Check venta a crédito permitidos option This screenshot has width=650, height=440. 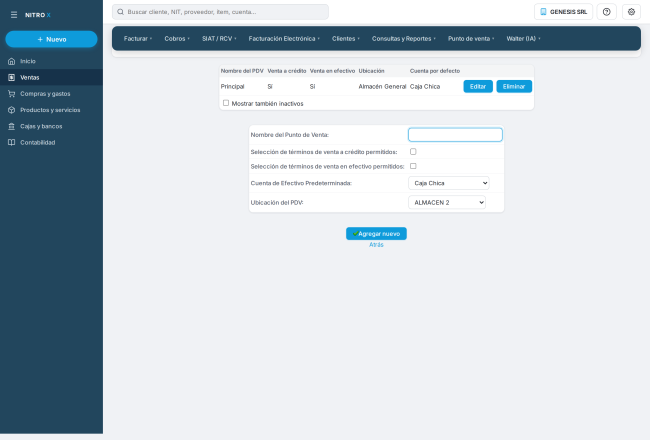coord(413,152)
